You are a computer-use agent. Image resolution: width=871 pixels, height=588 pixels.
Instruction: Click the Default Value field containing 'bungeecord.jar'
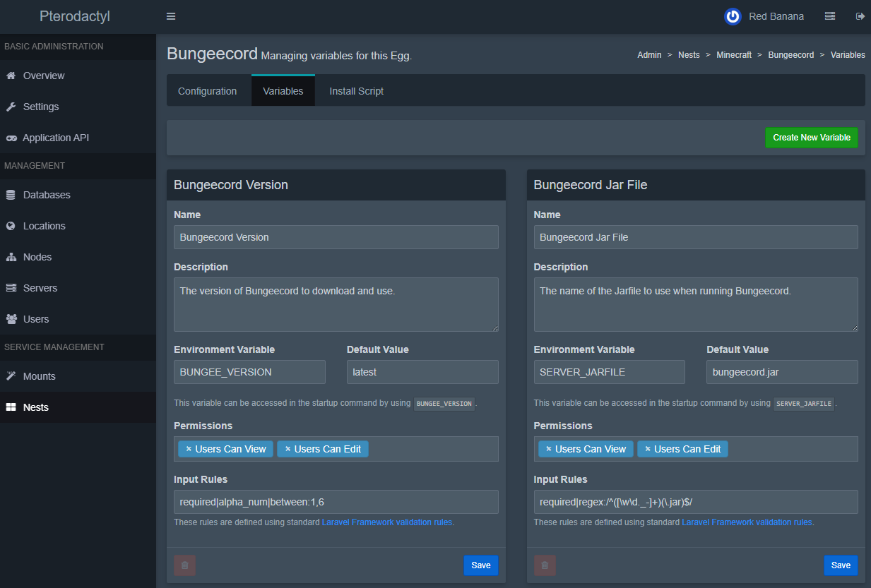[x=782, y=372]
